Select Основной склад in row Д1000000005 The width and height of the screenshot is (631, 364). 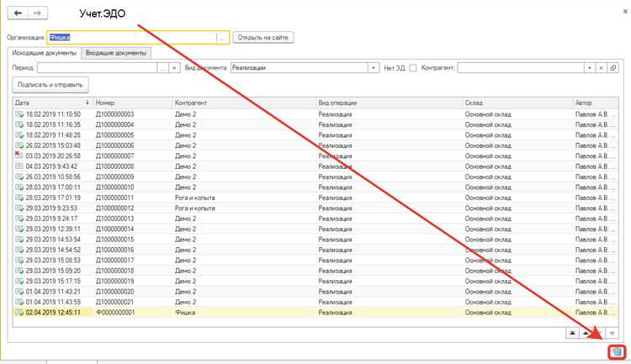point(488,135)
